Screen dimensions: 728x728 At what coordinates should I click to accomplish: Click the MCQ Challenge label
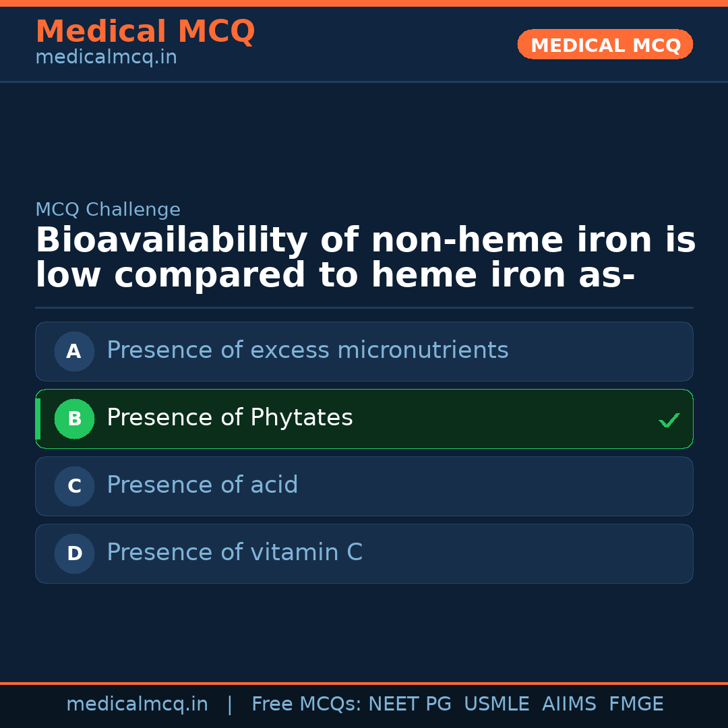click(108, 210)
